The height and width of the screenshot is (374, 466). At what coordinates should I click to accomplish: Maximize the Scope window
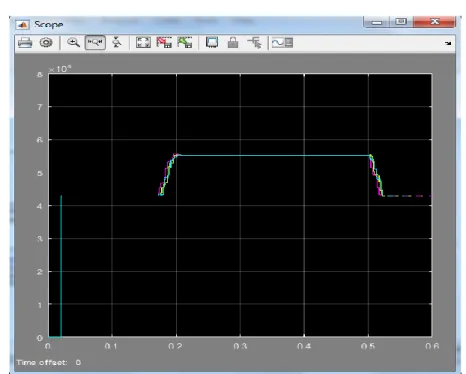[x=401, y=22]
